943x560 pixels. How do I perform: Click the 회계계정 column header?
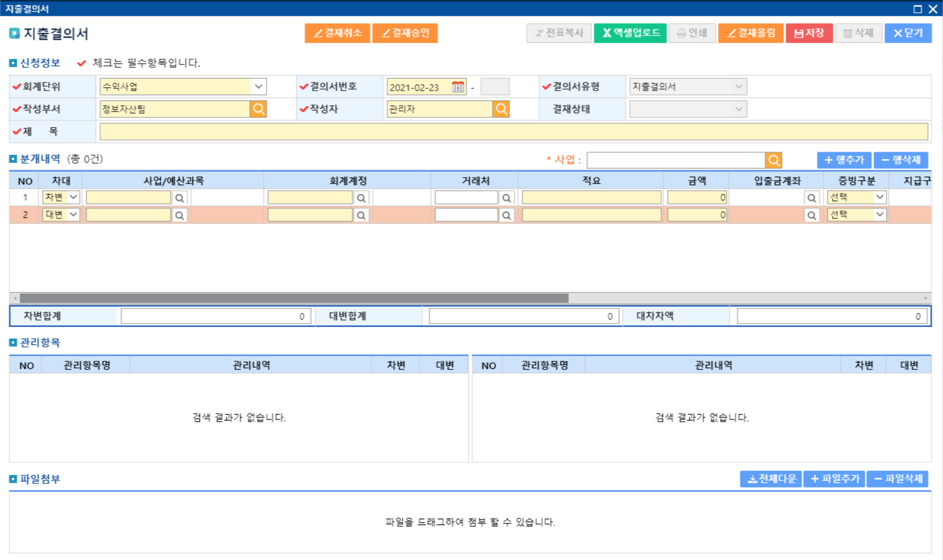(x=348, y=181)
